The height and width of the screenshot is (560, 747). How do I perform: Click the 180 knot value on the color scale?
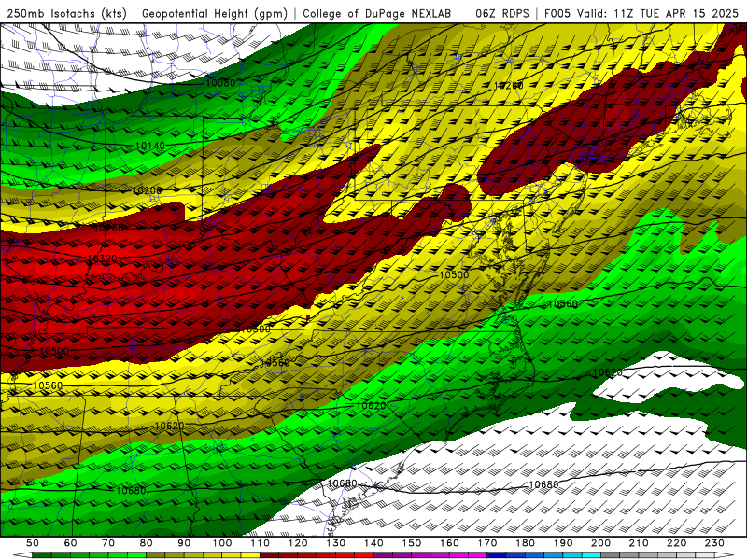[525, 543]
